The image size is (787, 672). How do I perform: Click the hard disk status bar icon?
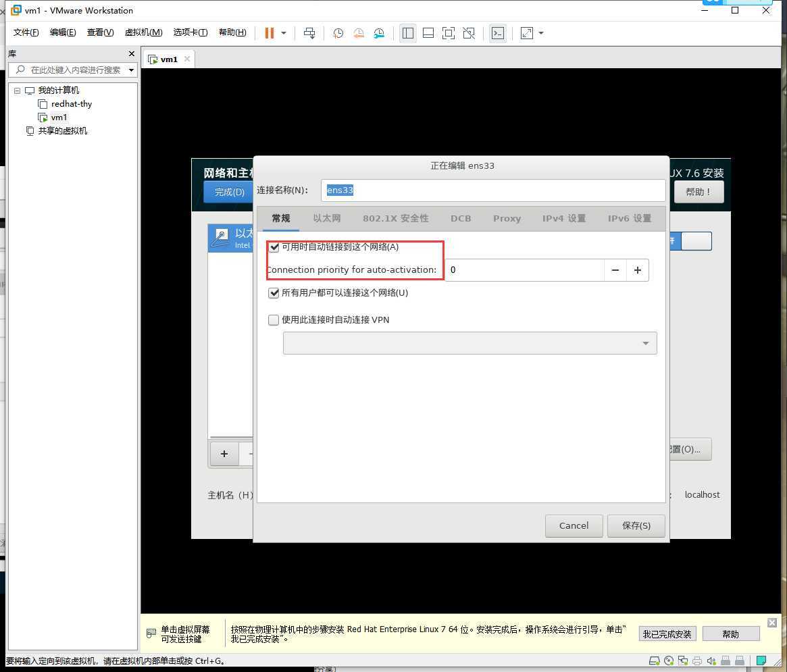click(x=654, y=661)
